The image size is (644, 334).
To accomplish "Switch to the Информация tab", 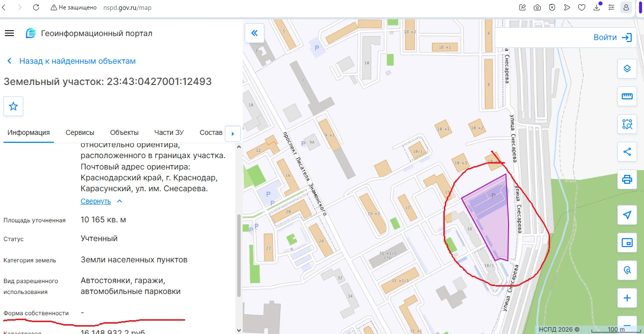I will 29,132.
